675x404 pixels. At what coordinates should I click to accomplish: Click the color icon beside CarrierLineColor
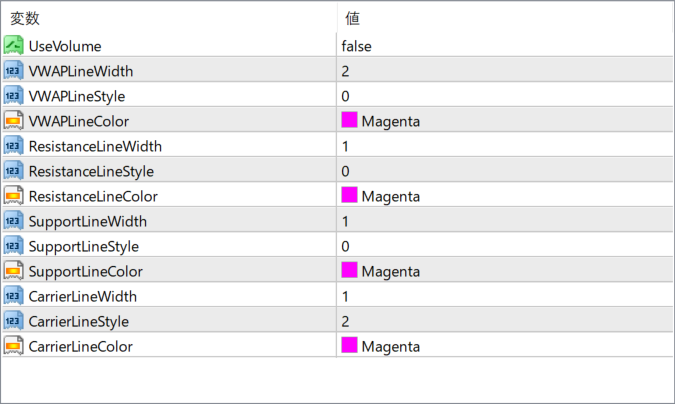[x=13, y=346]
